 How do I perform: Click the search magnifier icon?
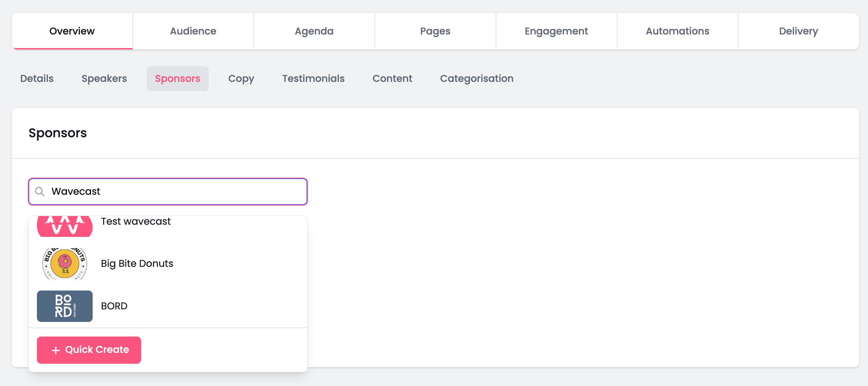click(40, 192)
